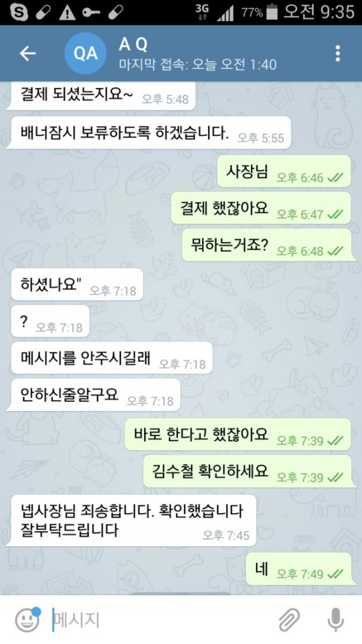Select the '결제 했잖아요' message bubble
362x644 pixels.
tap(261, 208)
